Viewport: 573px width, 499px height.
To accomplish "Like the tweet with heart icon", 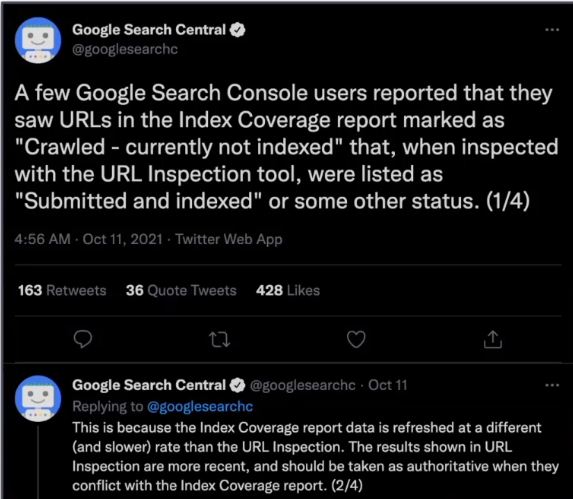I will (356, 339).
